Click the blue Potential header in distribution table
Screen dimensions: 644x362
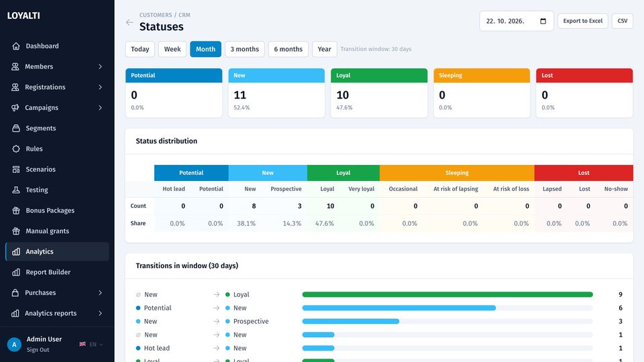coord(191,173)
